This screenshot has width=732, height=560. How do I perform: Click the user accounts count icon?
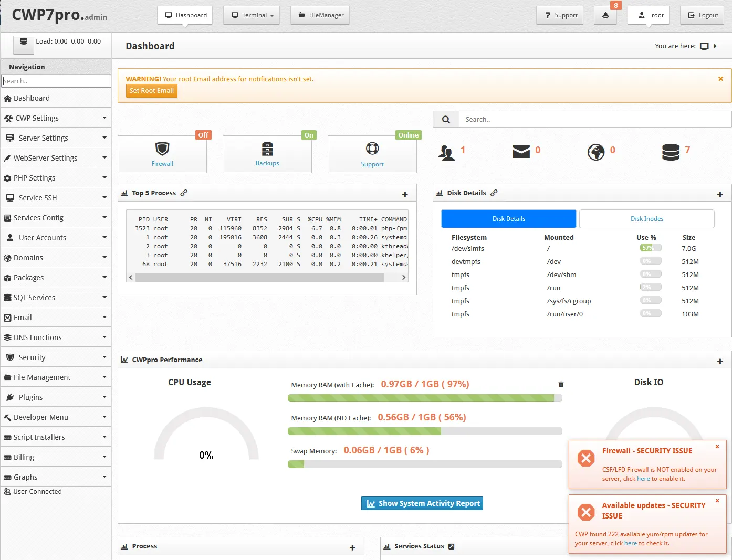pyautogui.click(x=446, y=152)
